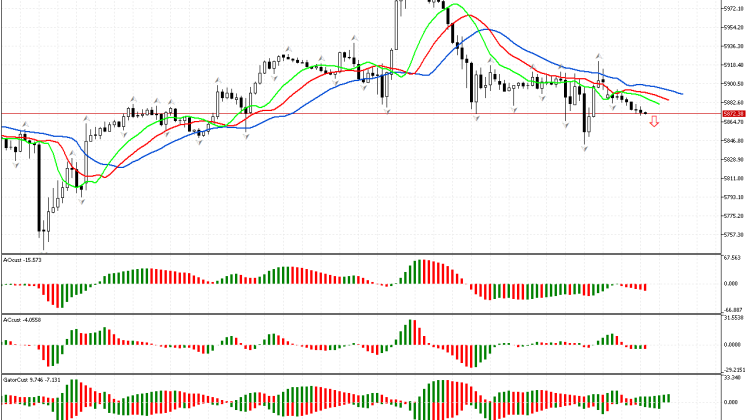Select the green moving average line's right end
Screen dimensions: 752x420
(x=659, y=102)
